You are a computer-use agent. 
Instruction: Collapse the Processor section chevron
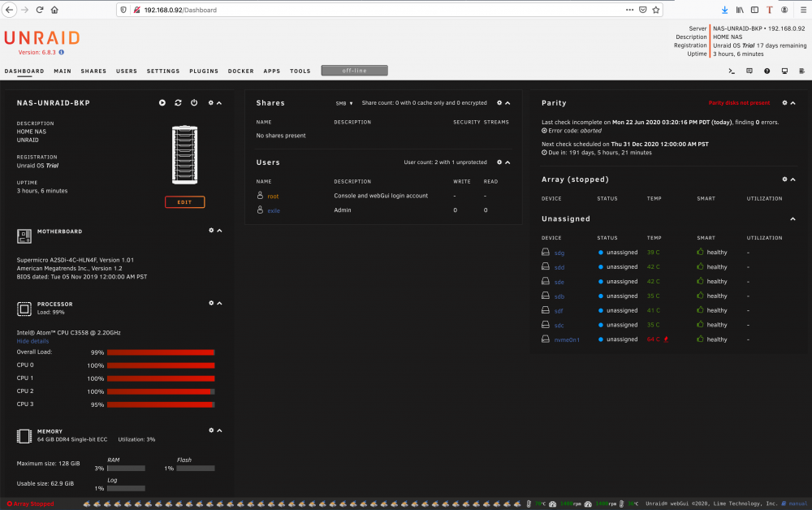coord(219,303)
